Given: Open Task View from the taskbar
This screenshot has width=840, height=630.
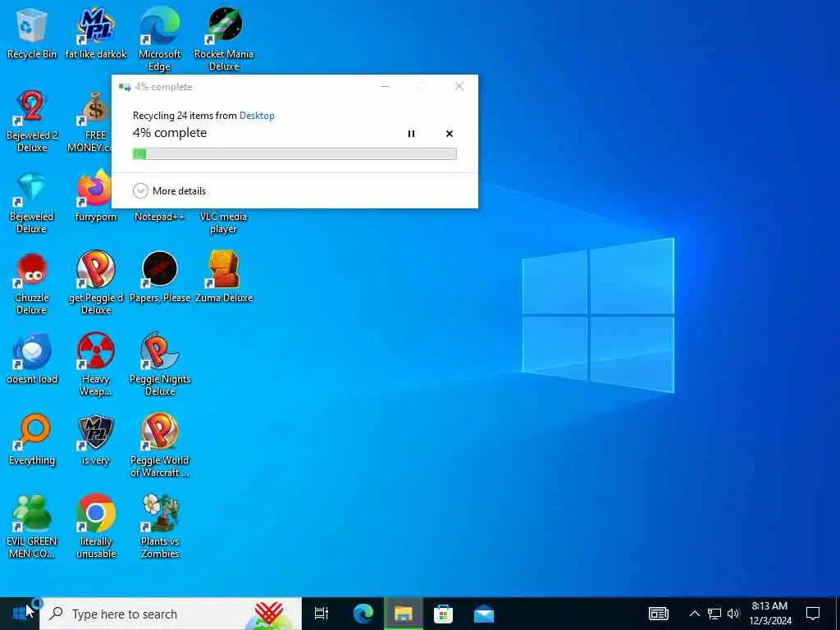Looking at the screenshot, I should (x=322, y=614).
